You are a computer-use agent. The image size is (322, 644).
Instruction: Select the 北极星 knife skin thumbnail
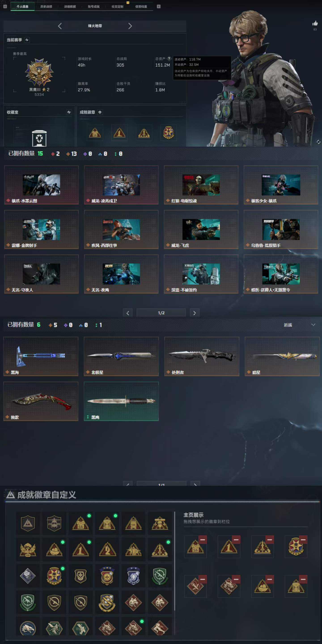[x=121, y=356]
